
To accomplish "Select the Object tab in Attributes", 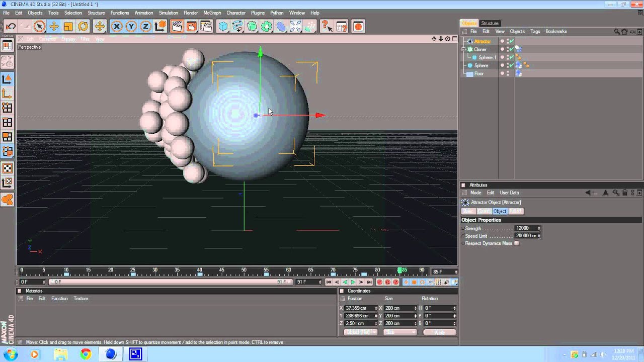I will pyautogui.click(x=500, y=211).
